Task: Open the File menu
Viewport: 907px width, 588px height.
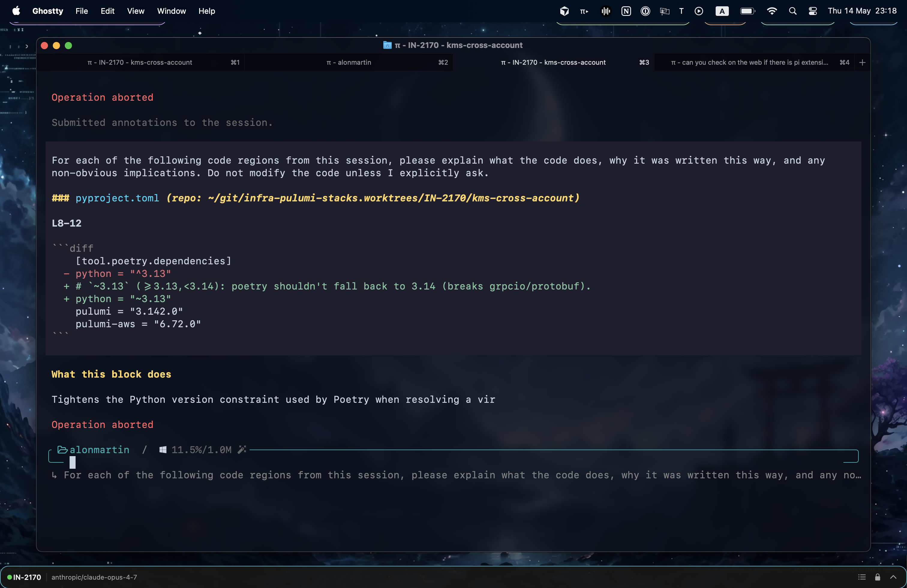Action: click(82, 11)
